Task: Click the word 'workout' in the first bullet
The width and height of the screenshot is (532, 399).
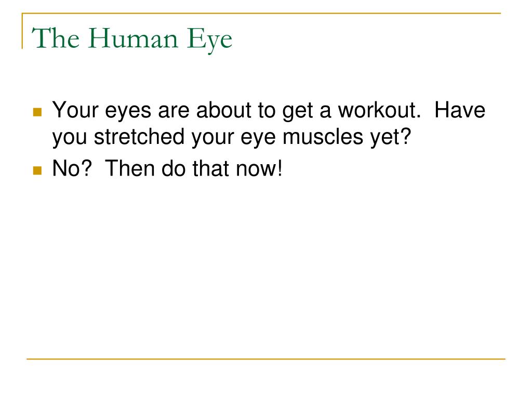Action: tap(379, 111)
